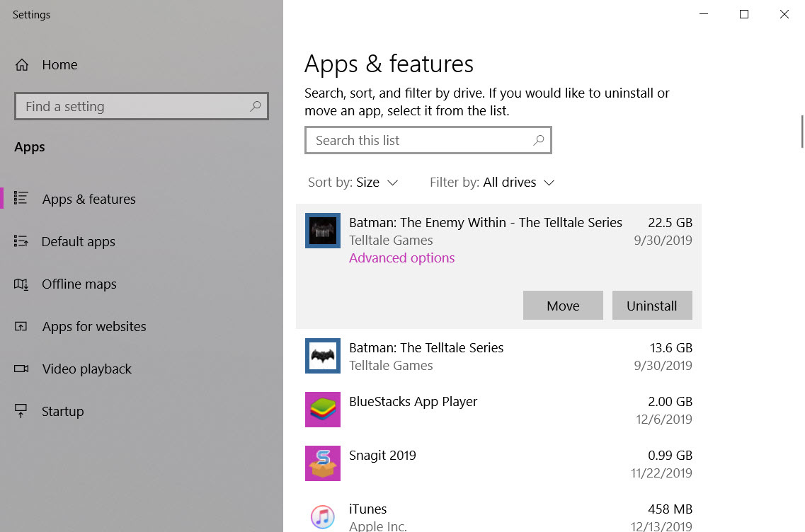Click the iTunes music note icon

point(322,516)
